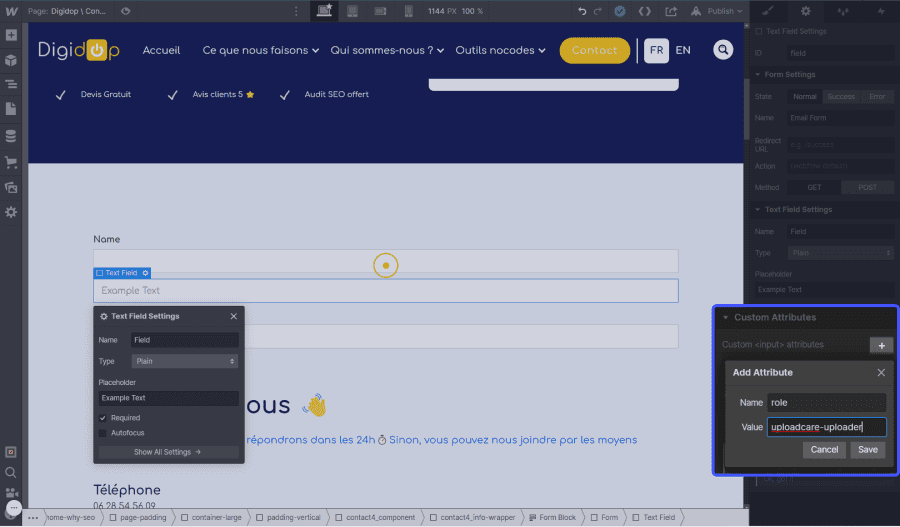Click the Add Elements plus icon

click(x=11, y=35)
